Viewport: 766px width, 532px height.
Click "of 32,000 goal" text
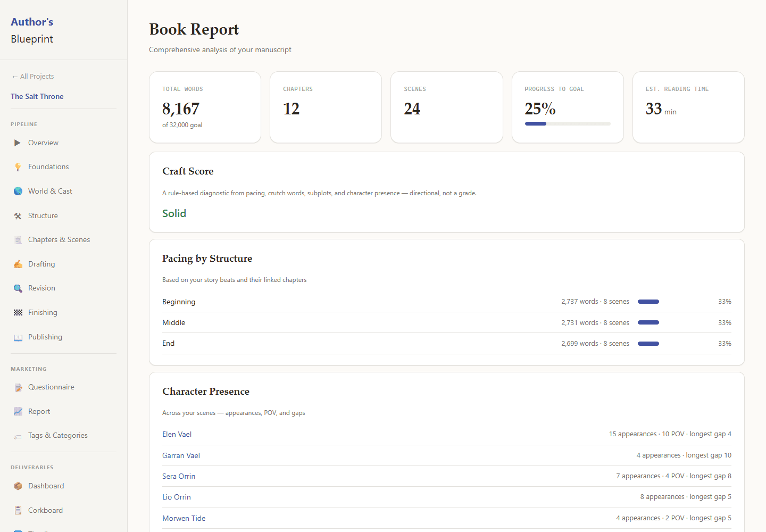(182, 125)
